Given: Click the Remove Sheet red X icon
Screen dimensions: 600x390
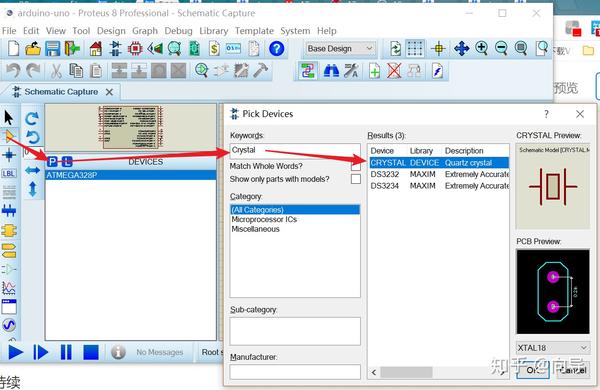Looking at the screenshot, I should 394,71.
